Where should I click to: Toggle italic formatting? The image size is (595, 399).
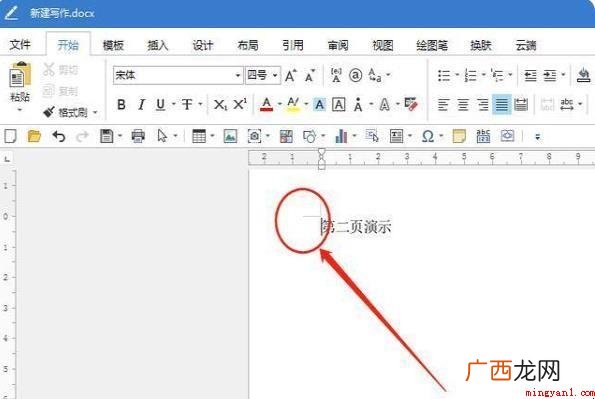(x=141, y=104)
